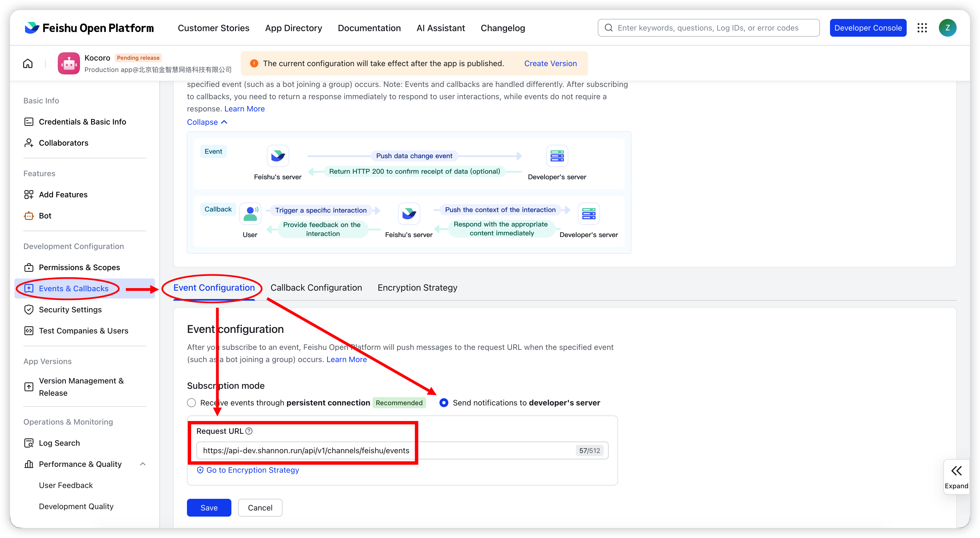Click the Developer's server icon in the Event row
The width and height of the screenshot is (980, 538).
click(x=557, y=156)
